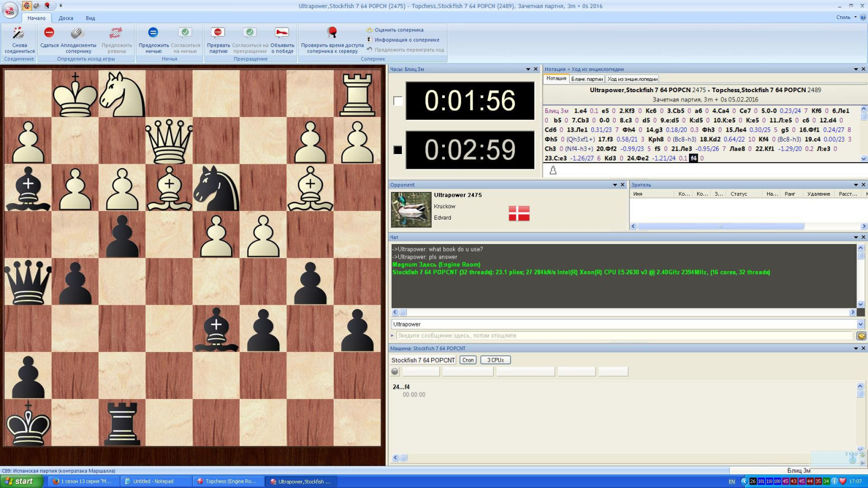Viewport: 868px width, 488px height.
Task: Click quick access applause hands icon
Action: tap(36, 5)
